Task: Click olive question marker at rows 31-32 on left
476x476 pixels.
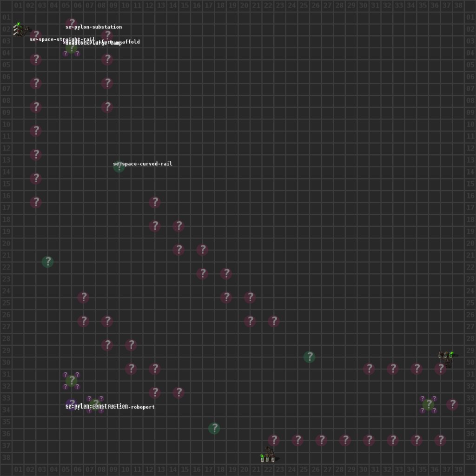Action: coord(71,381)
